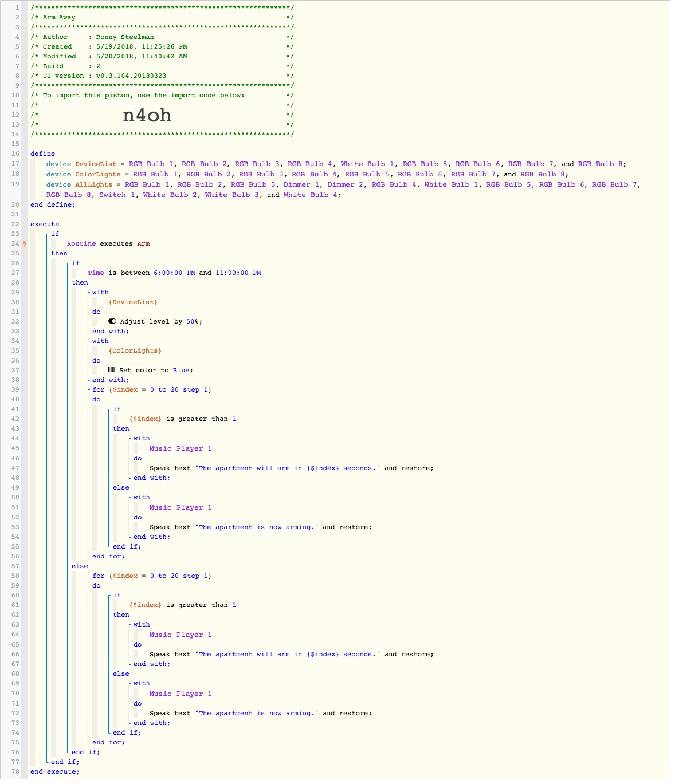Click the orange lightning bolt beside line 24
Image resolution: width=675 pixels, height=784 pixels.
(25, 244)
